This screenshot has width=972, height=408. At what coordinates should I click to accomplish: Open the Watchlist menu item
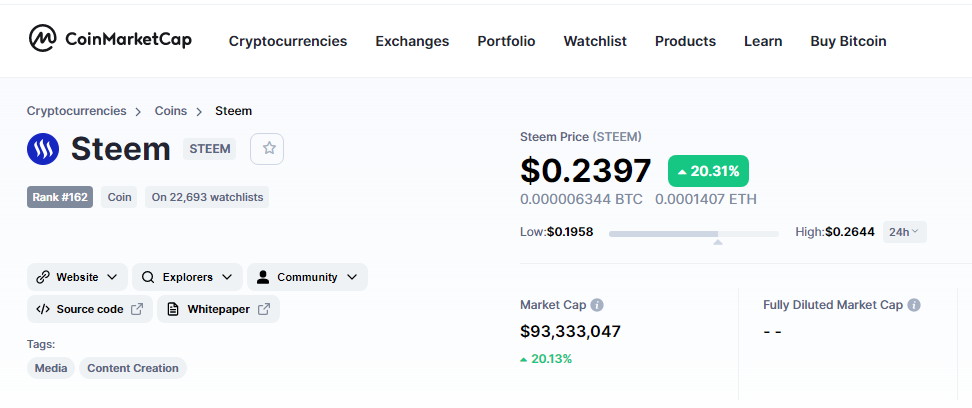(x=595, y=42)
